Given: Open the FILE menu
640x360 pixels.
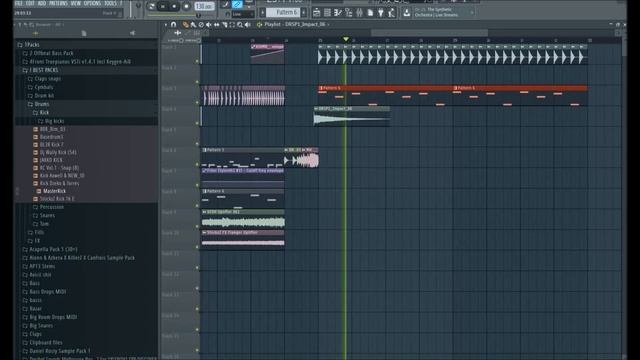Looking at the screenshot, I should click(x=19, y=3).
